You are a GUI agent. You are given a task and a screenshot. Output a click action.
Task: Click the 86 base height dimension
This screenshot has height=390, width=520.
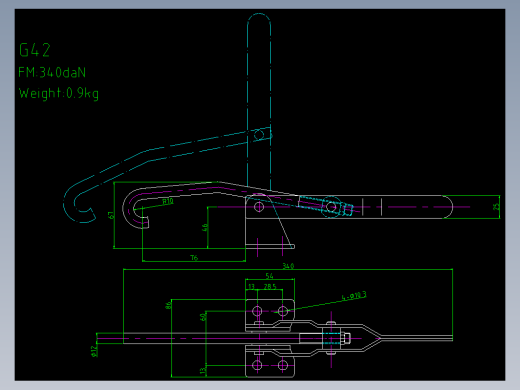(x=168, y=304)
